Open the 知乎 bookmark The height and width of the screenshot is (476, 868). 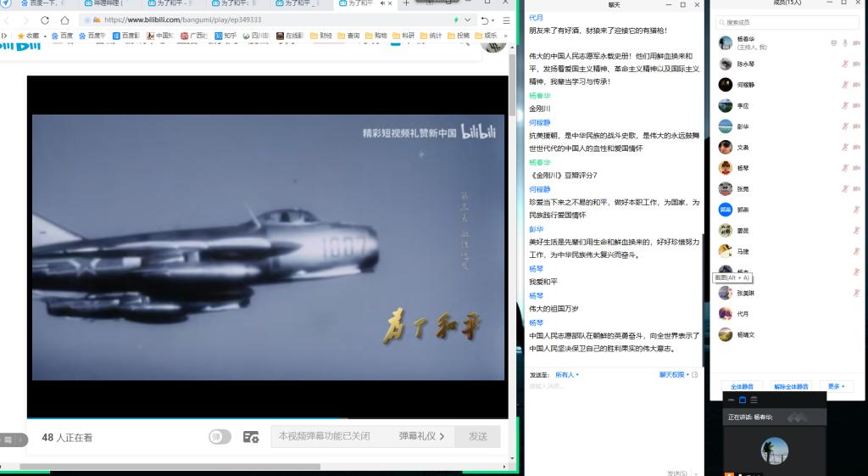click(225, 36)
